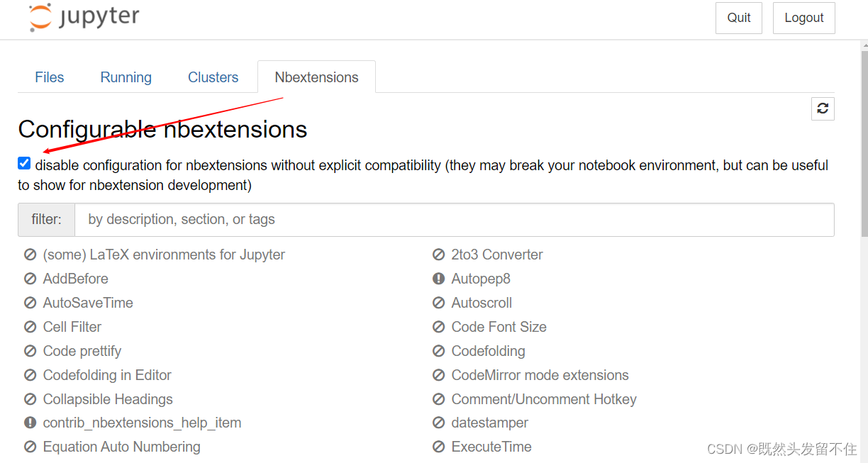This screenshot has width=868, height=463.
Task: Click the warning icon beside contrib_nbextensions_help_item
Action: (x=30, y=423)
